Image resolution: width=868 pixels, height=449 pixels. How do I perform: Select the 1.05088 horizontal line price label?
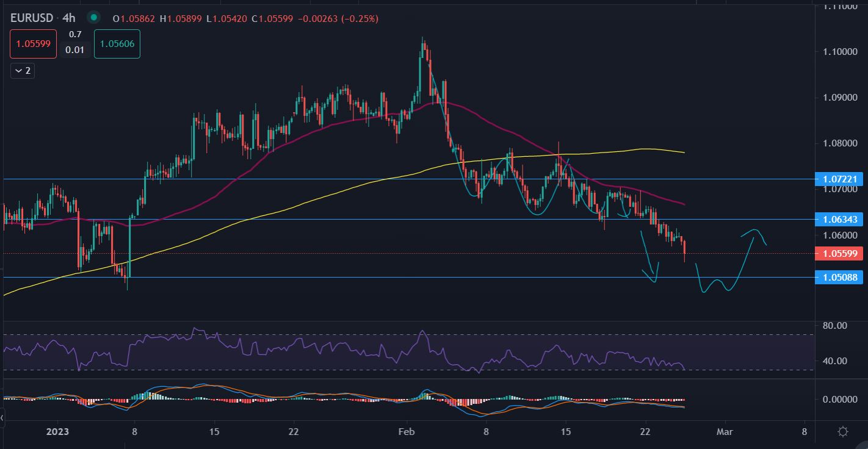click(x=839, y=277)
